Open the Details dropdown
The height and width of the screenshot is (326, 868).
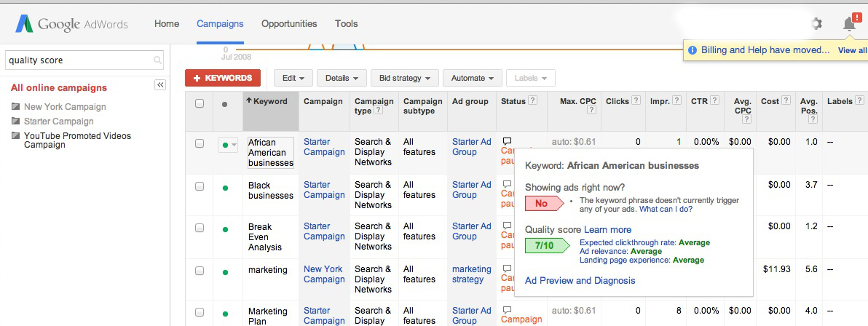342,78
